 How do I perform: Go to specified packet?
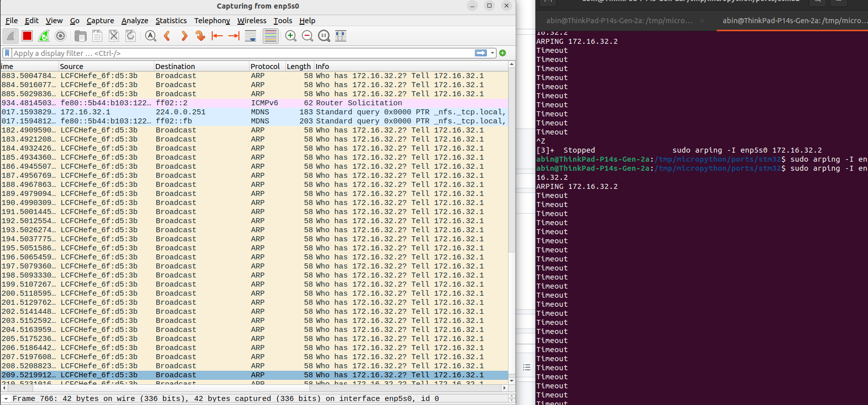200,36
